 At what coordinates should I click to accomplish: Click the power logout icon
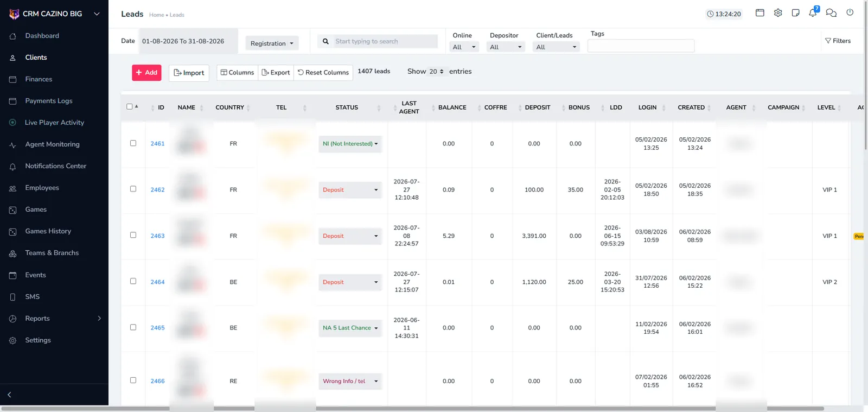tap(850, 12)
